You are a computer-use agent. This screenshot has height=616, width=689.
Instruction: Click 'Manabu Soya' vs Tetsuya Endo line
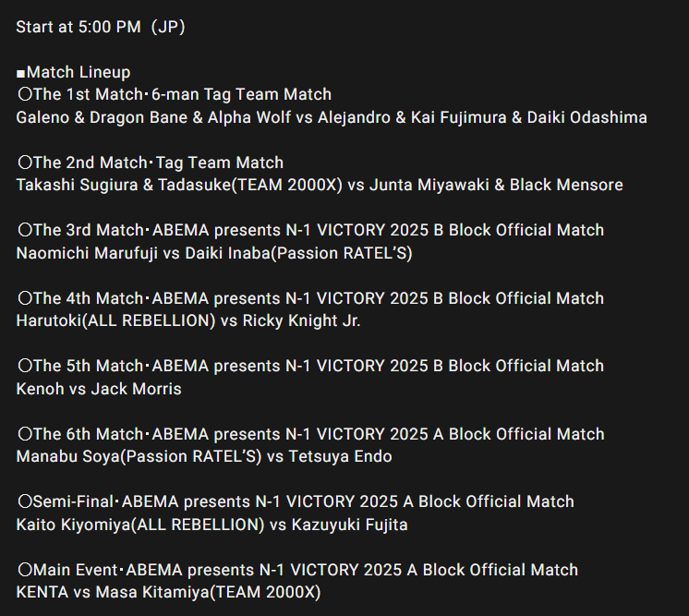[204, 456]
